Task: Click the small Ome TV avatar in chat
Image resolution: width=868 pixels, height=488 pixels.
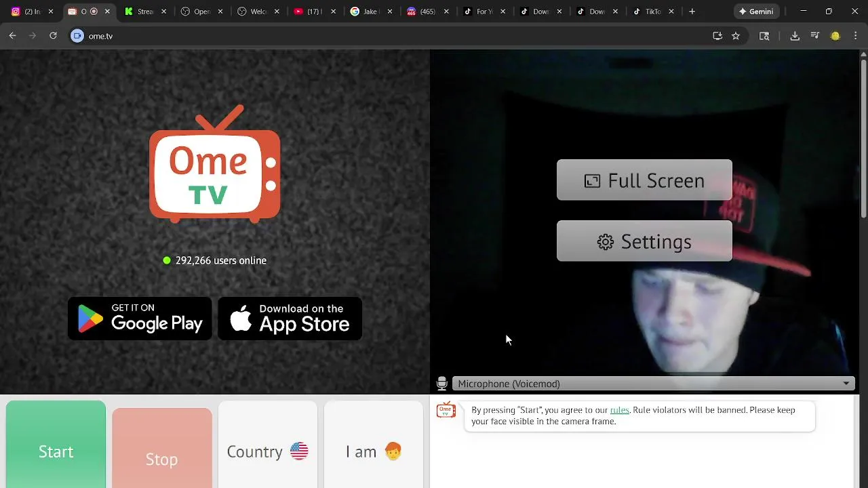Action: [446, 410]
